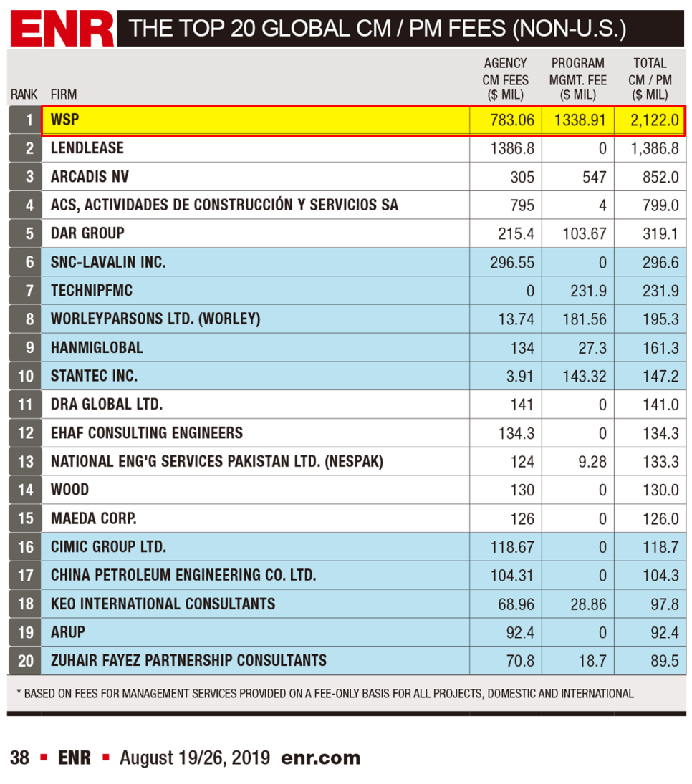Select the LENDLEASE firm name
Image resolution: width=692 pixels, height=784 pixels.
coord(87,148)
